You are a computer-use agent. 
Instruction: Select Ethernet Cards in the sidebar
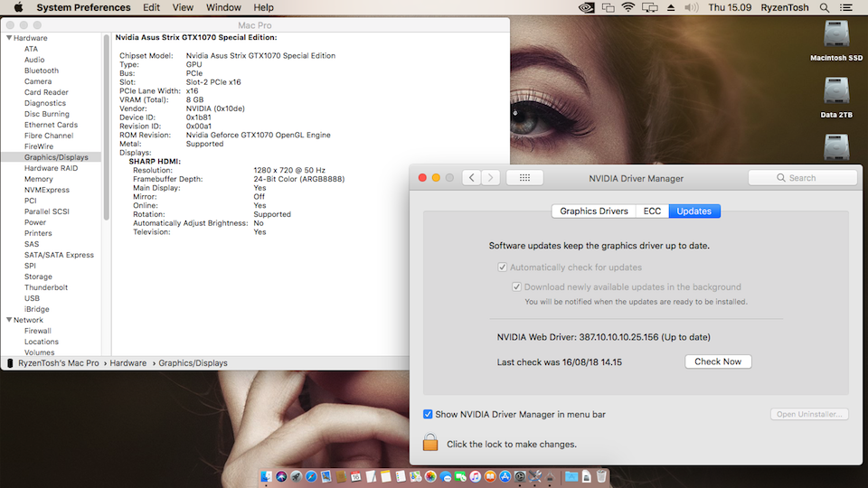coord(51,125)
